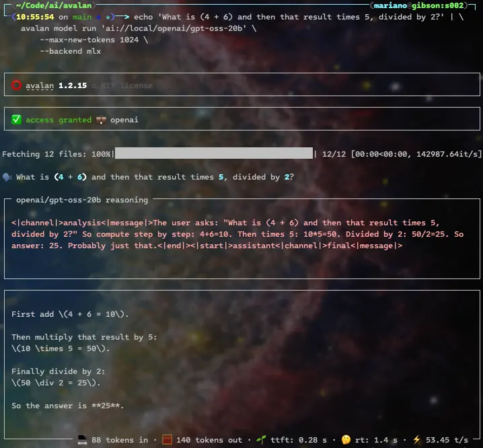Click the ~/Code/ai/avalan path text
Image resolution: width=483 pixels, height=448 pixels.
54,5
